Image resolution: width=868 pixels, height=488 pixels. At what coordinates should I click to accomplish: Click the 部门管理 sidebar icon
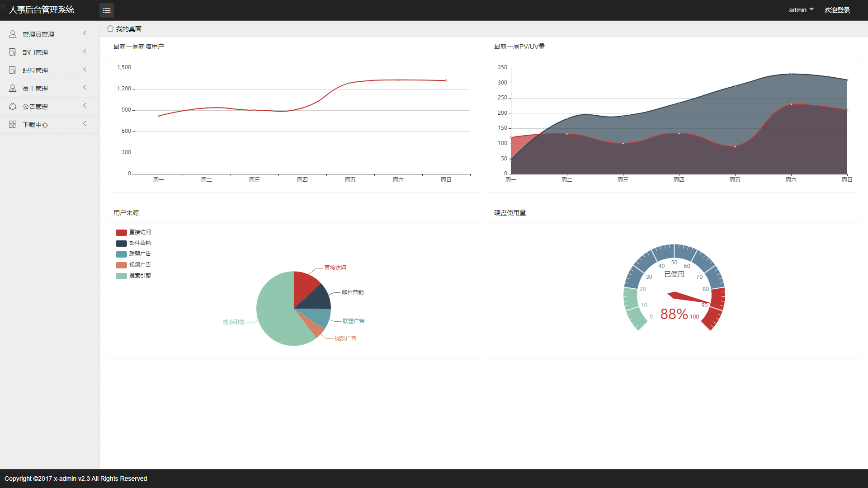click(x=13, y=52)
